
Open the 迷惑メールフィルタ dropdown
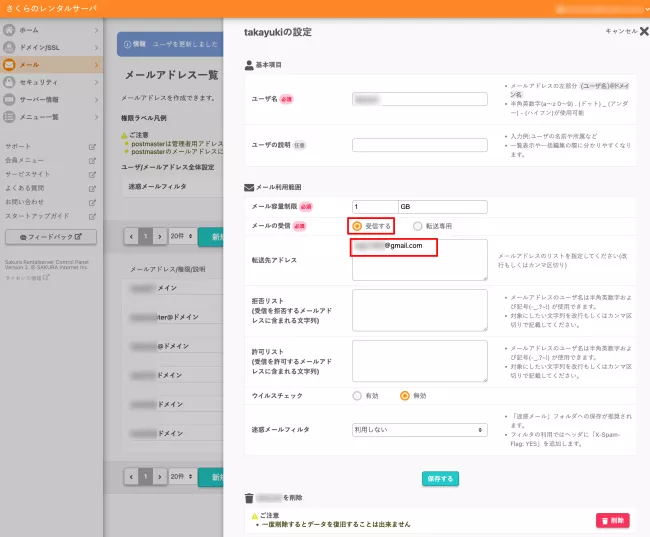(420, 430)
